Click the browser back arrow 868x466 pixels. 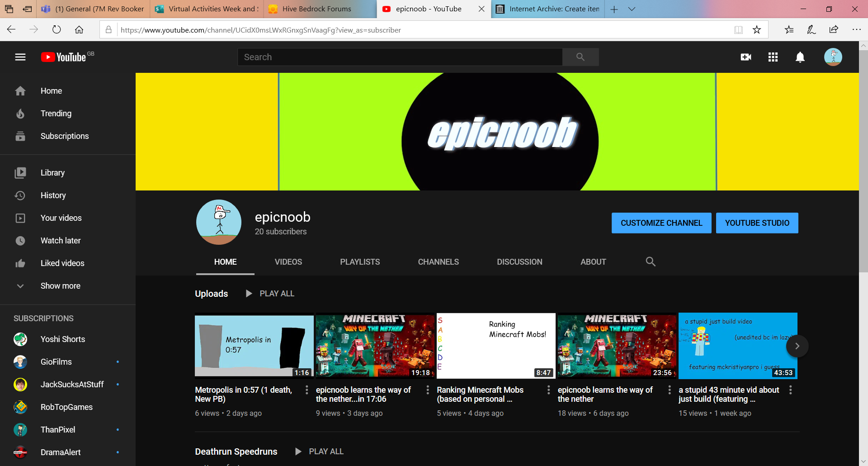click(11, 30)
